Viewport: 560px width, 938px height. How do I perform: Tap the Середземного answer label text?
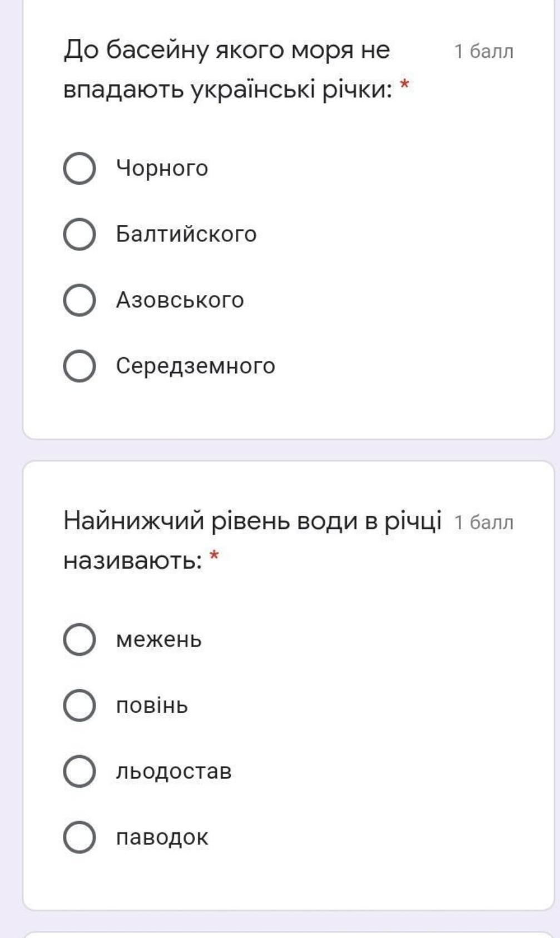[195, 366]
